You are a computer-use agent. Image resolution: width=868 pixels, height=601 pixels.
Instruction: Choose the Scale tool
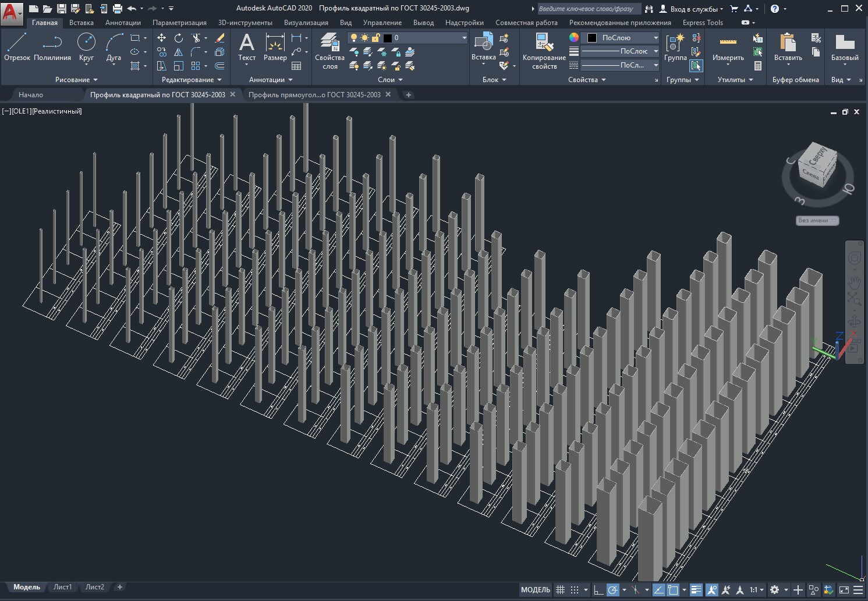pos(179,66)
